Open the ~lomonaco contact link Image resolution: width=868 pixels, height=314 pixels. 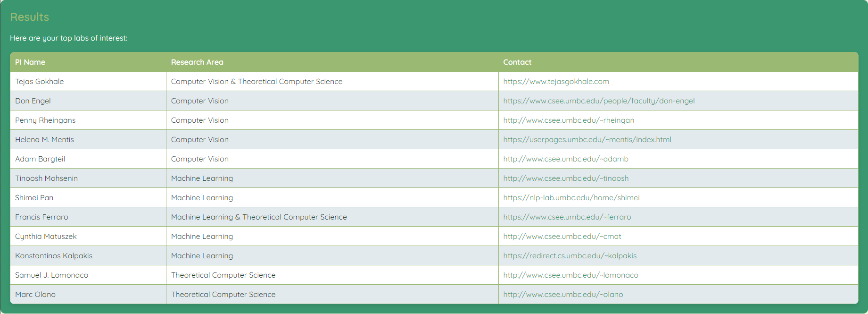tap(570, 275)
